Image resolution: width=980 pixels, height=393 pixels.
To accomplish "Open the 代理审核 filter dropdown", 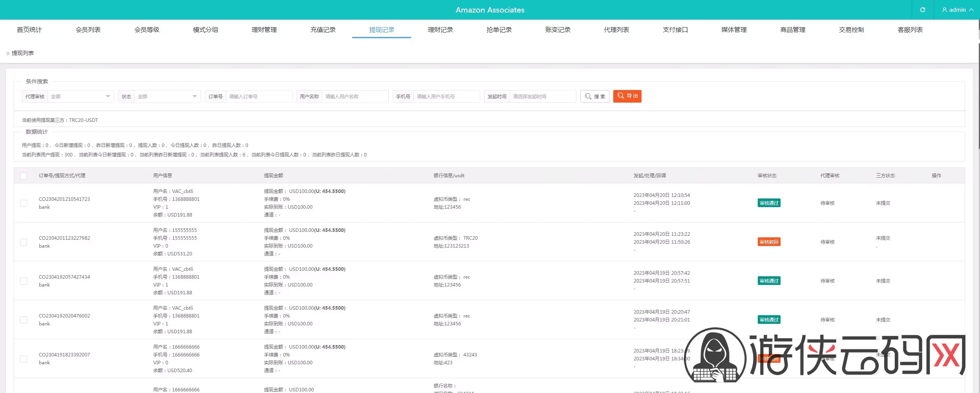I will (x=80, y=96).
